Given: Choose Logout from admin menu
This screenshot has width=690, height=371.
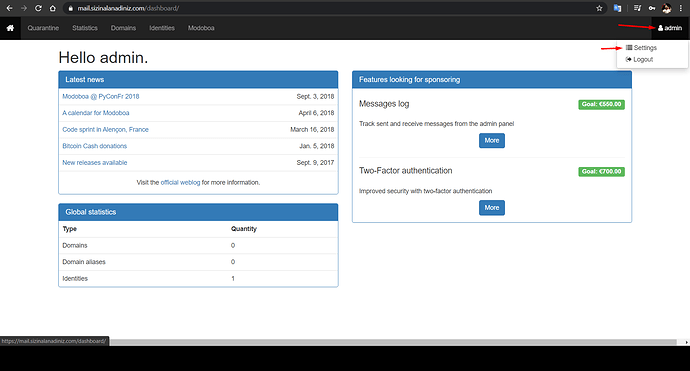Looking at the screenshot, I should (639, 59).
